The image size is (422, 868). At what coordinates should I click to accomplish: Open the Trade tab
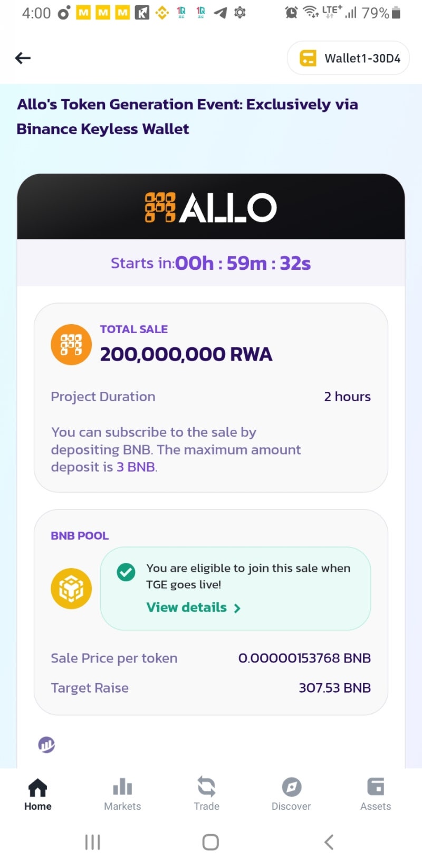tap(207, 794)
